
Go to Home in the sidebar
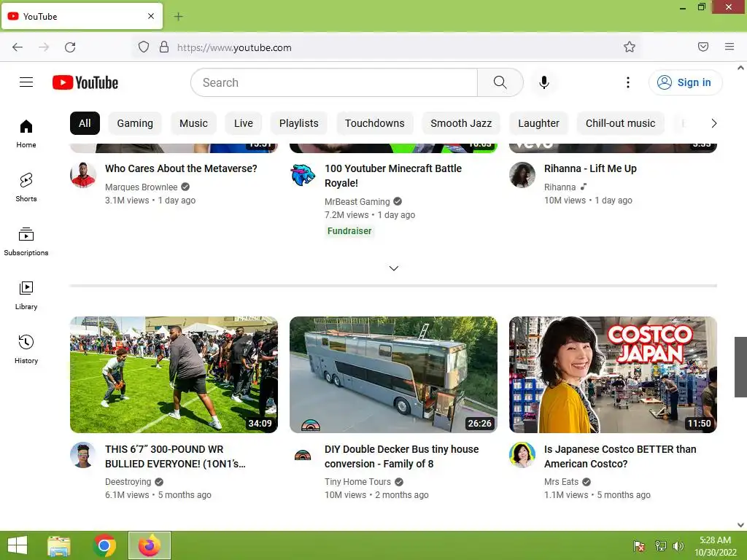(x=26, y=134)
